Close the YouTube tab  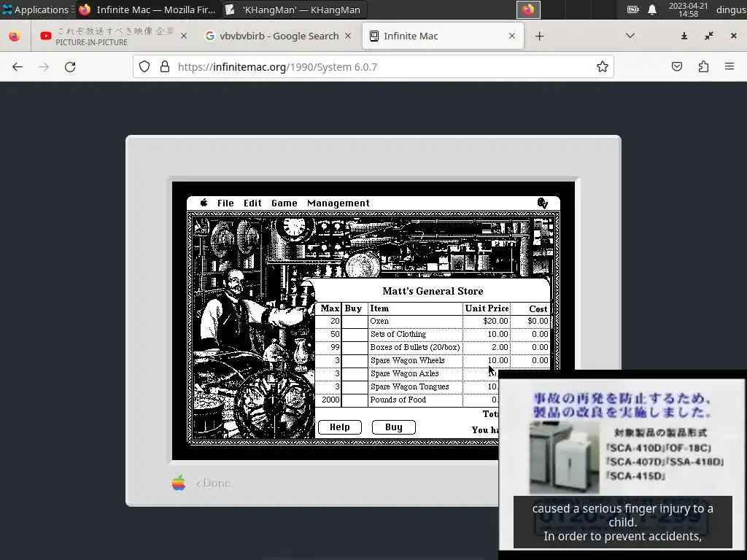pyautogui.click(x=184, y=36)
